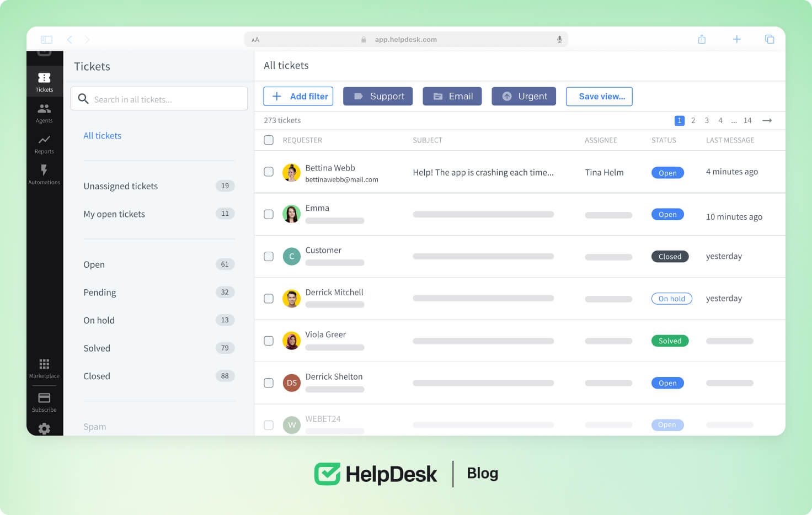Go to next page with arrow
Image resolution: width=812 pixels, height=515 pixels.
tap(767, 120)
